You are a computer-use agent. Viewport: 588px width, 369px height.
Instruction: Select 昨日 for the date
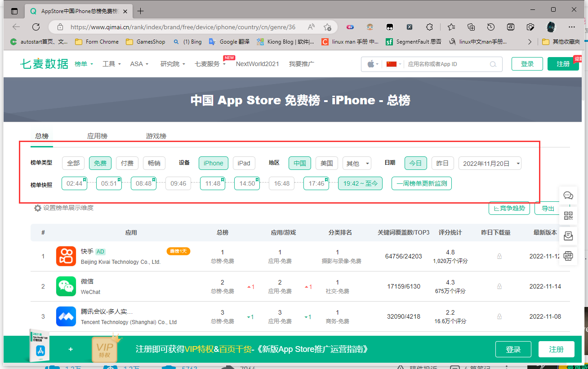pos(443,163)
